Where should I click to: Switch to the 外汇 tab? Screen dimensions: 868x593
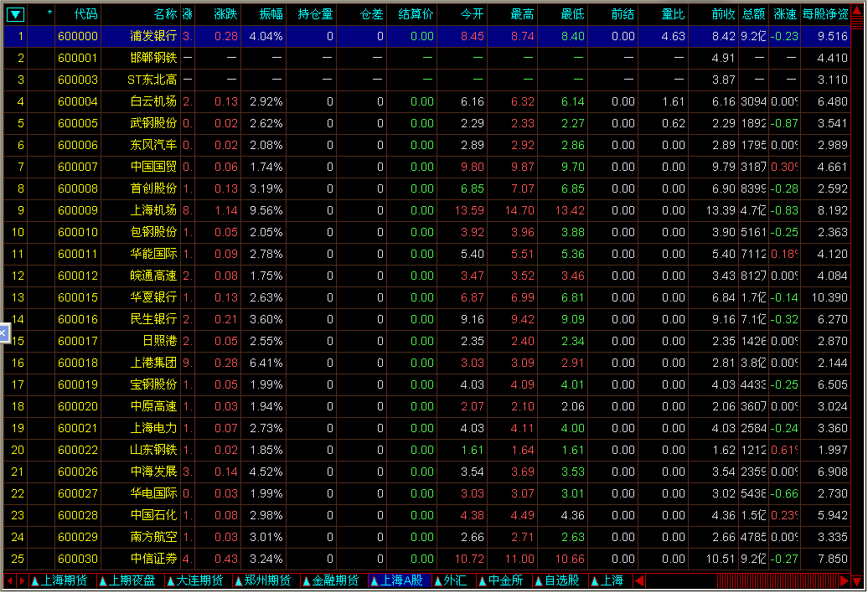click(x=450, y=580)
